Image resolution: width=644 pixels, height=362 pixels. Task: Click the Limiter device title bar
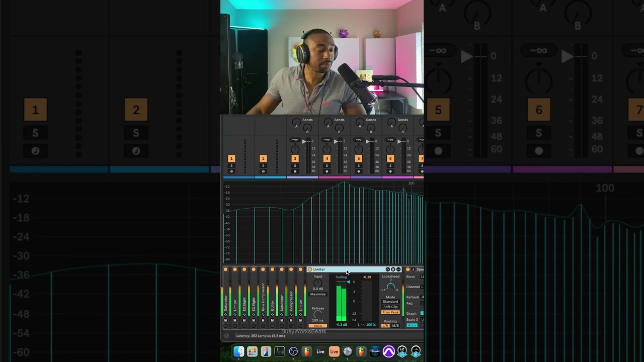pos(354,269)
